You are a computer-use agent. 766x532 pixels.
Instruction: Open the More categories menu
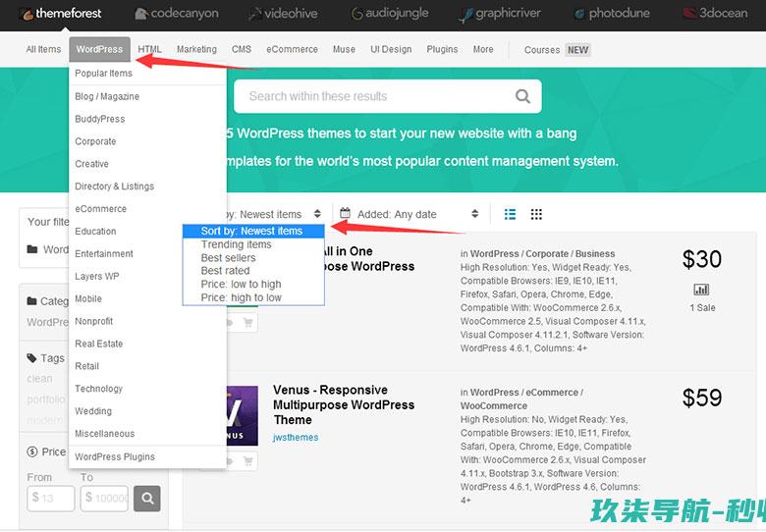(483, 49)
